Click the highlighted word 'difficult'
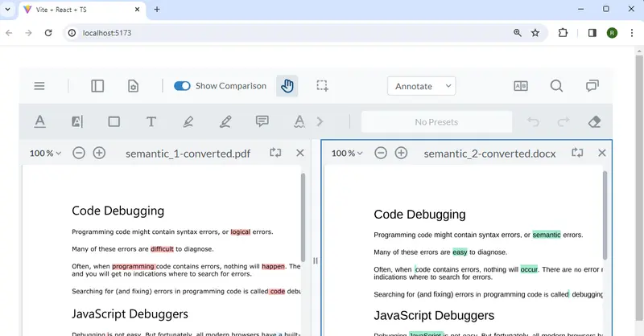This screenshot has height=336, width=644. (x=163, y=249)
